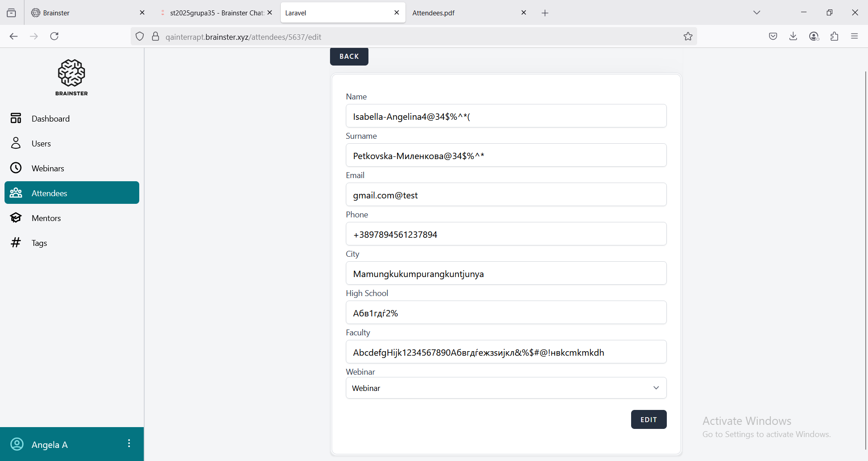The width and height of the screenshot is (868, 461).
Task: Click the Brainster logo in sidebar
Action: point(71,77)
